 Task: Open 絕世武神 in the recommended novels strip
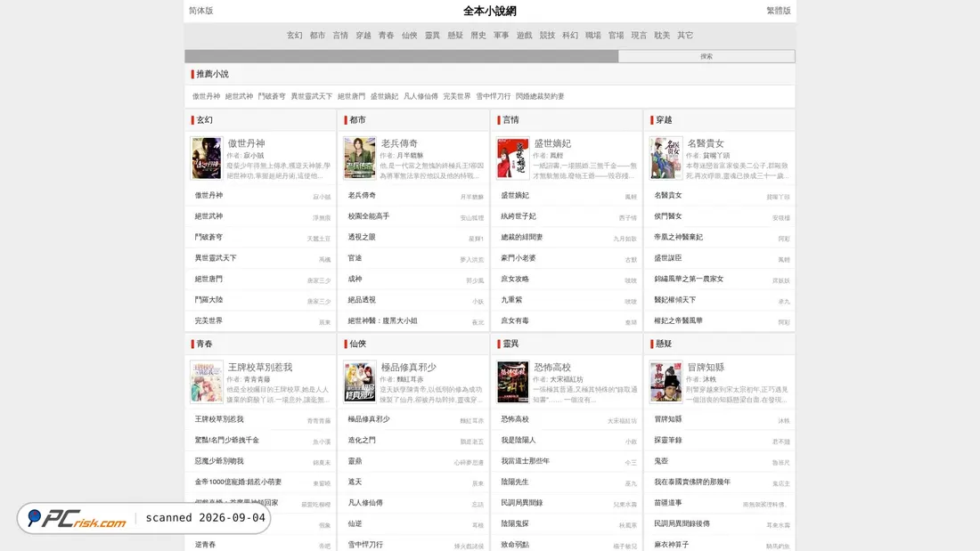pyautogui.click(x=239, y=96)
